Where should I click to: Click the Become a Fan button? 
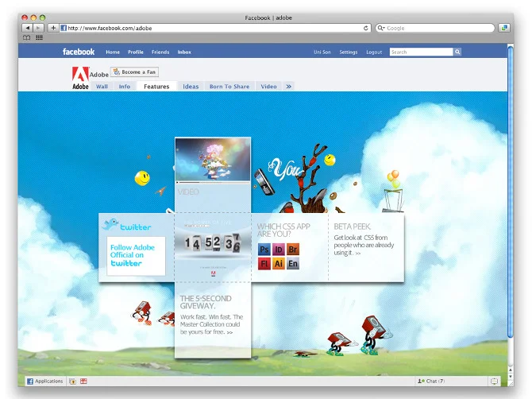coord(135,72)
